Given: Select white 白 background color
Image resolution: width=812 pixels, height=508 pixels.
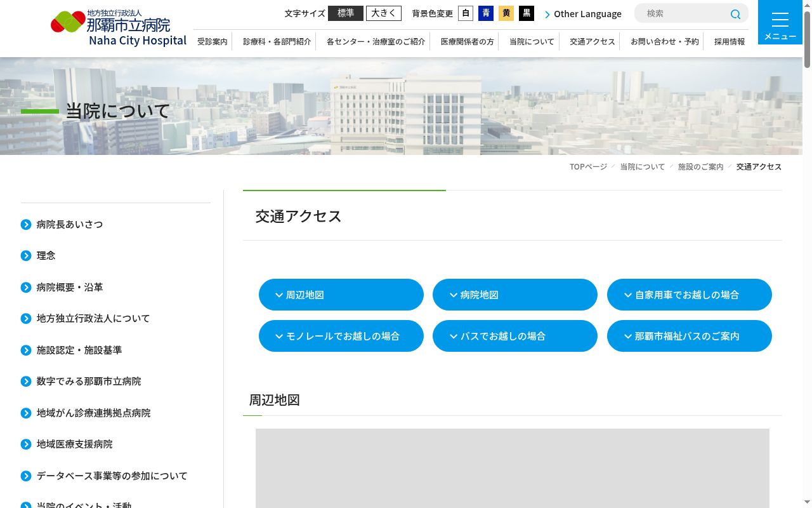Looking at the screenshot, I should pos(466,13).
